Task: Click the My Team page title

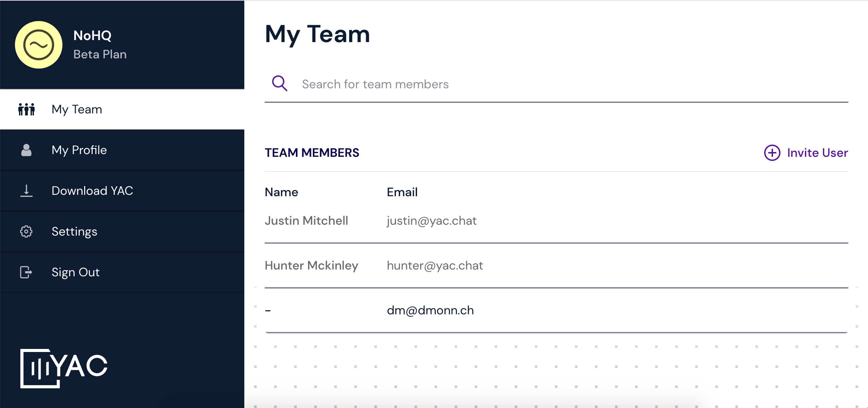Action: point(317,35)
